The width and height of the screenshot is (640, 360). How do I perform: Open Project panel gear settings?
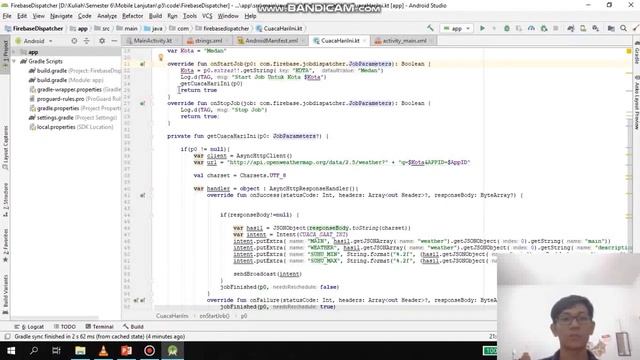(102, 41)
